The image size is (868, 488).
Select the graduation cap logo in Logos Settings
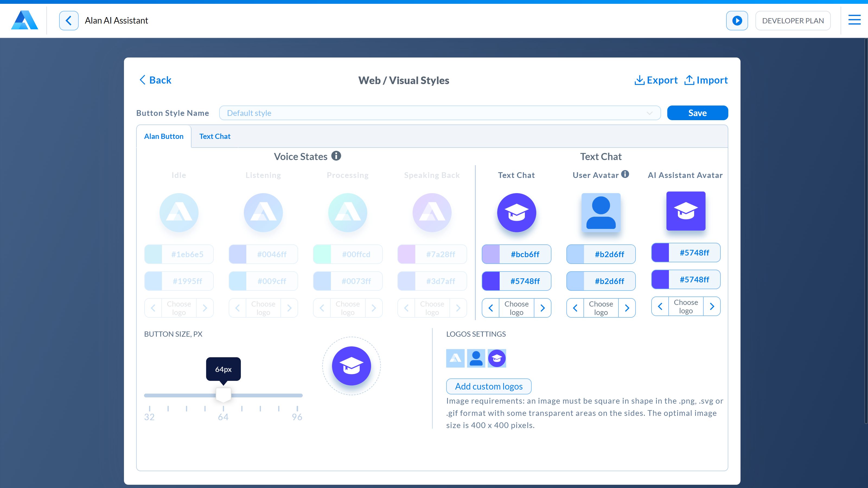497,358
